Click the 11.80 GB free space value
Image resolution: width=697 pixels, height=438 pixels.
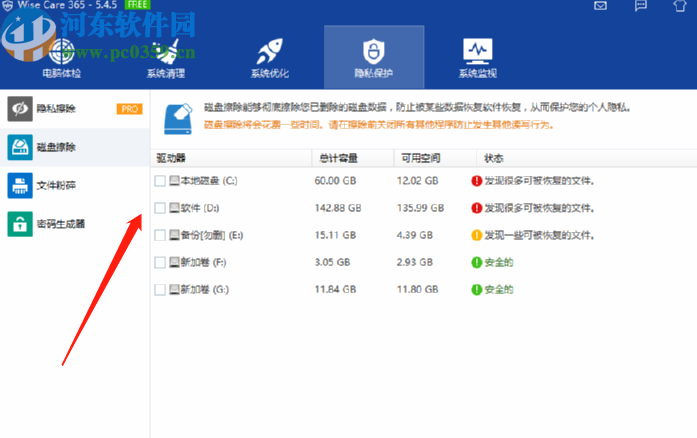click(417, 289)
